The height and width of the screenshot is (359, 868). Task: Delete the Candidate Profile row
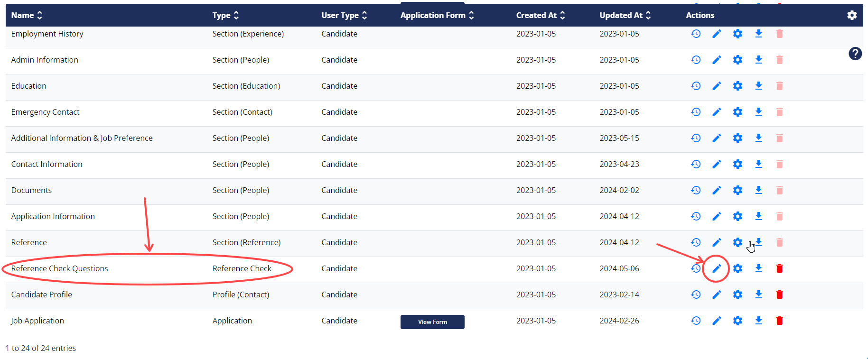[x=779, y=295]
